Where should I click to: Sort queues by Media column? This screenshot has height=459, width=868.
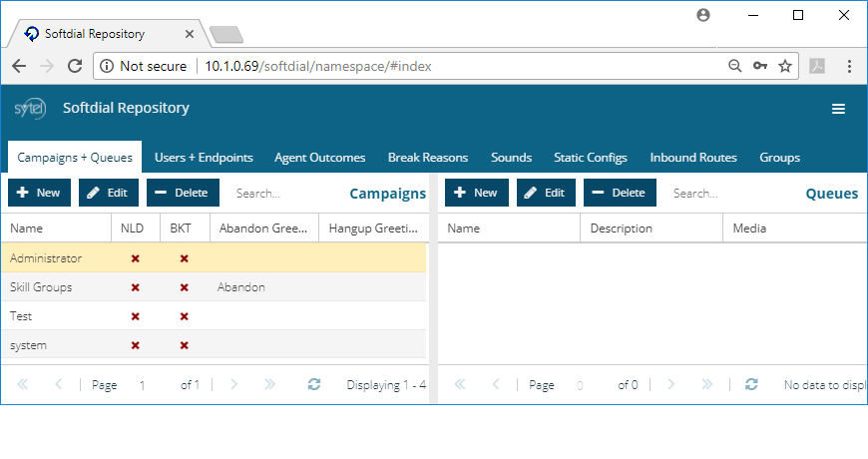pos(795,229)
